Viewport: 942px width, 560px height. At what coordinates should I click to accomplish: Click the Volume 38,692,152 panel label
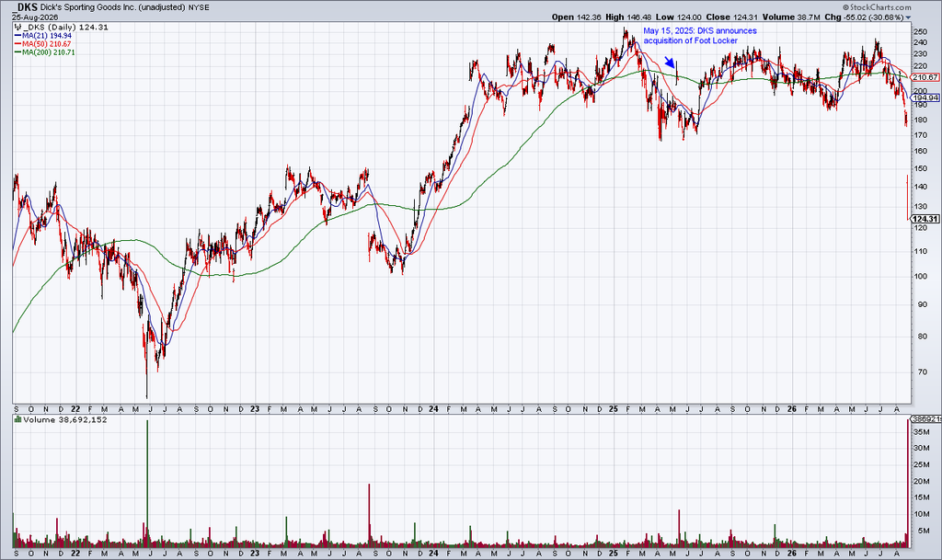(x=65, y=419)
